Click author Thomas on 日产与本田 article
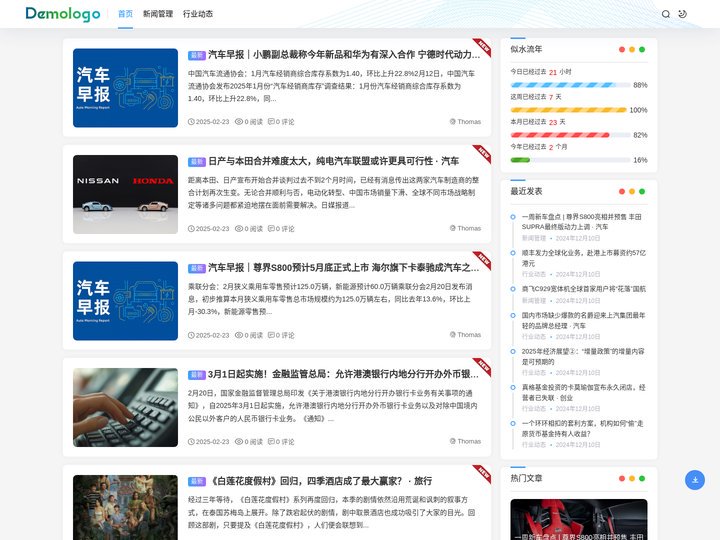This screenshot has width=720, height=540. click(465, 228)
